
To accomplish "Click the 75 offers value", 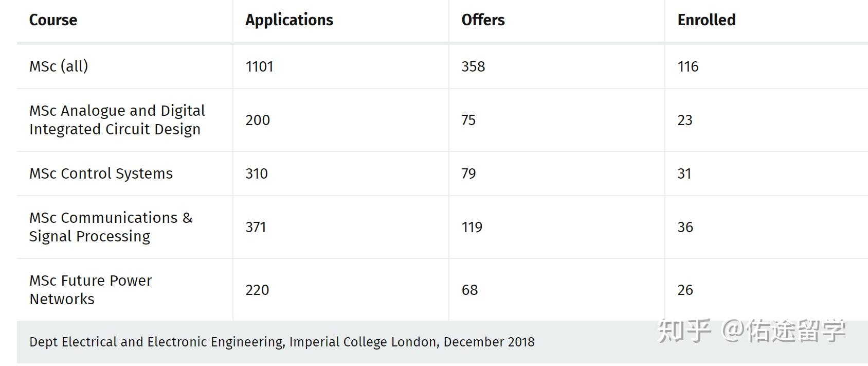I will point(468,120).
